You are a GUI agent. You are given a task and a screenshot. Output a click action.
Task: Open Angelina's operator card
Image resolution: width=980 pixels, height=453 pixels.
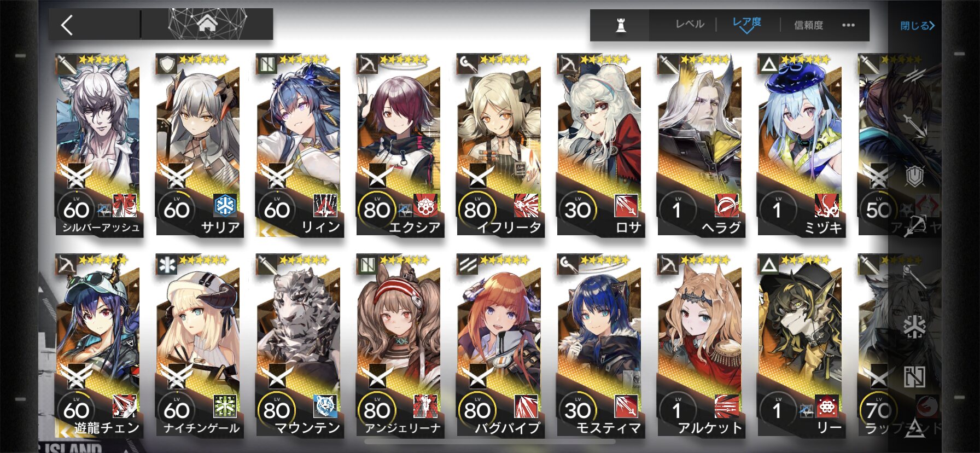coord(399,346)
